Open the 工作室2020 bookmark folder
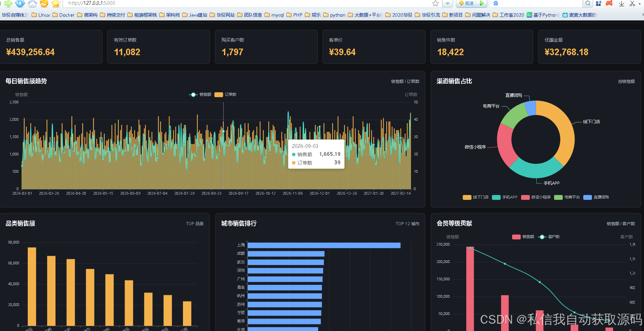This screenshot has height=331, width=644. pyautogui.click(x=509, y=15)
